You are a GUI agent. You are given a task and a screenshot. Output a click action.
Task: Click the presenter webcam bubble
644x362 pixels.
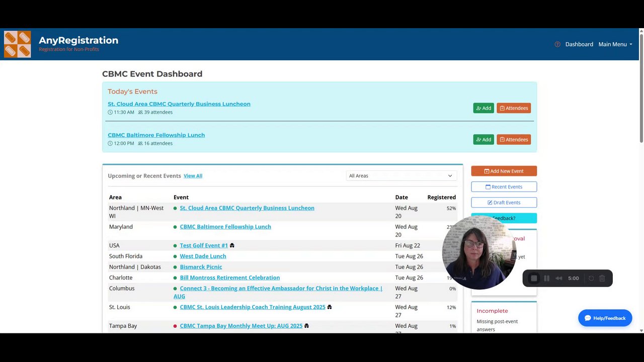[478, 253]
